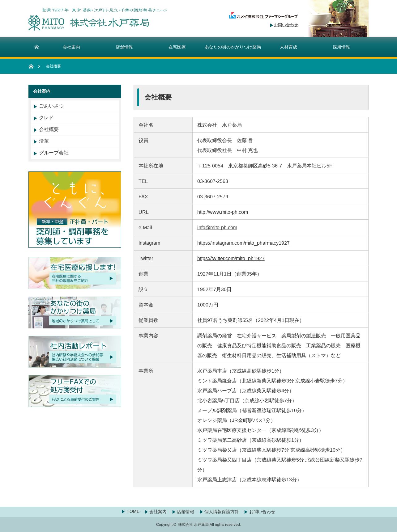Select グループ会社 in the sidebar
This screenshot has width=397, height=532.
coord(75,153)
